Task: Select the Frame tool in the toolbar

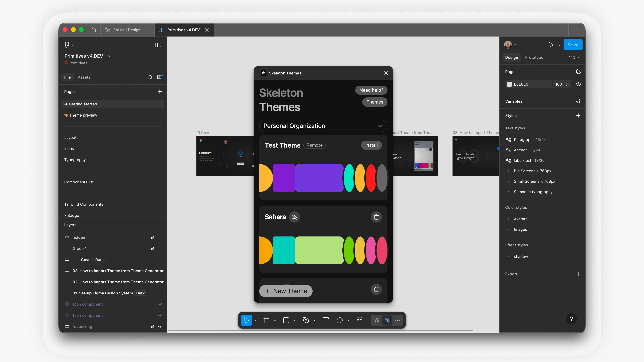Action: click(x=266, y=320)
